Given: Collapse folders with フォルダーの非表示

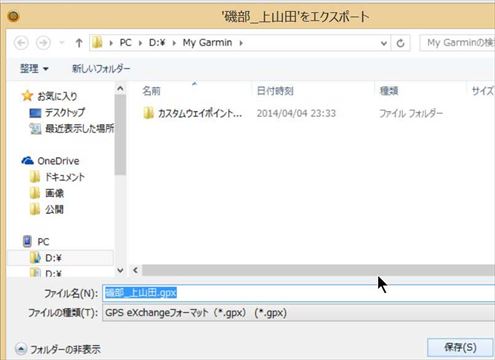Looking at the screenshot, I should (57, 349).
